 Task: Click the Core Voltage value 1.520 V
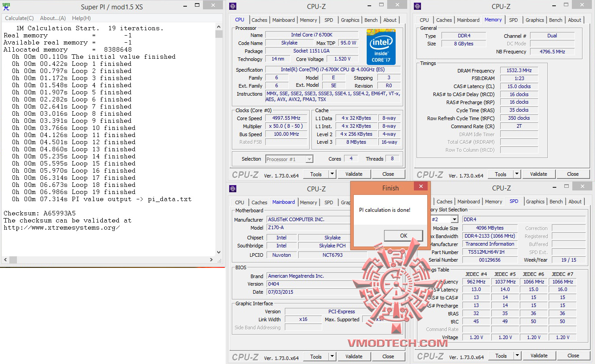tap(342, 59)
